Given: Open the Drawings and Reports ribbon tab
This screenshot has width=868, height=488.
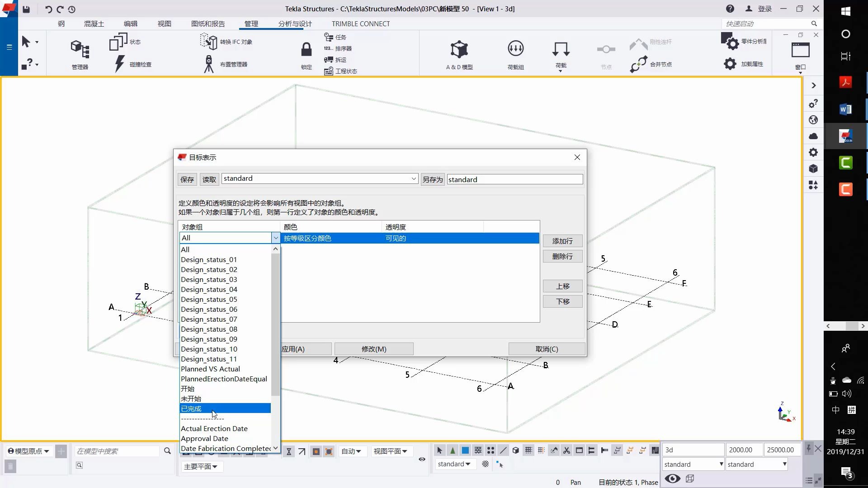Looking at the screenshot, I should pyautogui.click(x=208, y=24).
